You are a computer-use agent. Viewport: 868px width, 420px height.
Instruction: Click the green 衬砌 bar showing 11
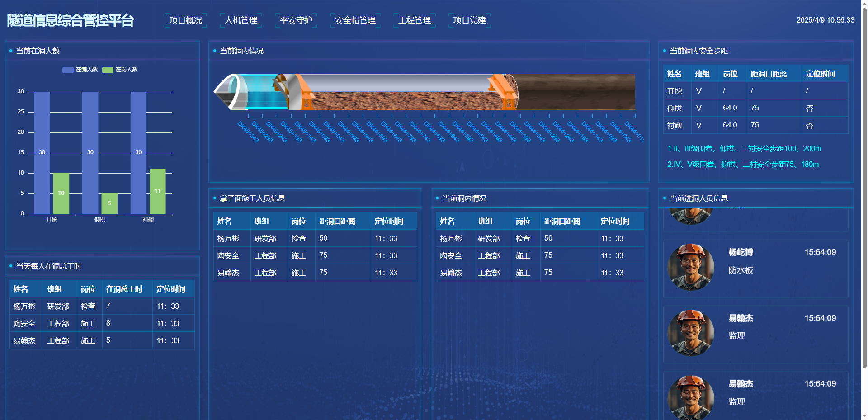point(158,191)
